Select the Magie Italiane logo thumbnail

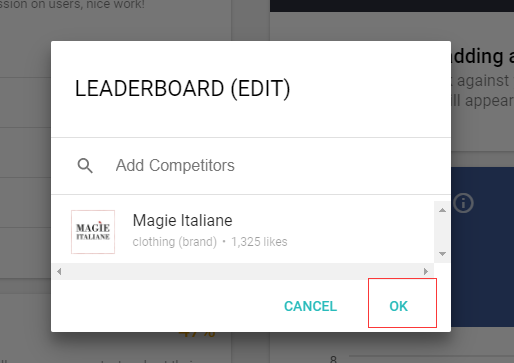click(x=93, y=232)
